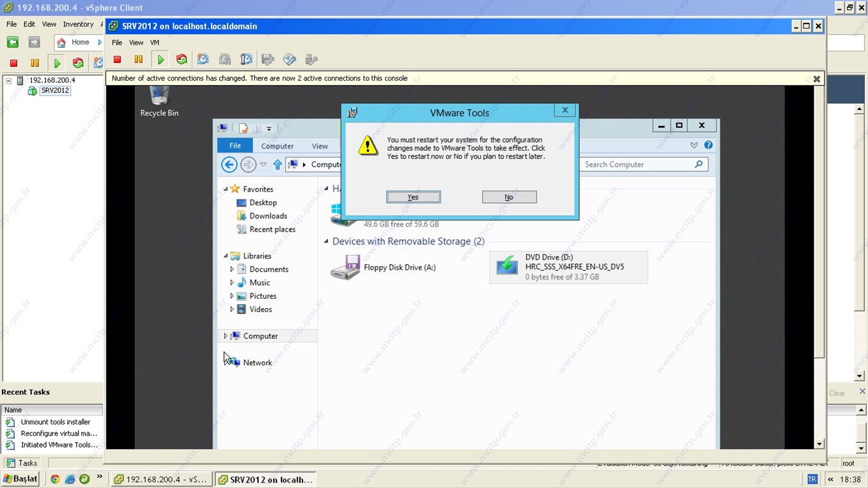Expand the Pictures library node

click(x=232, y=296)
